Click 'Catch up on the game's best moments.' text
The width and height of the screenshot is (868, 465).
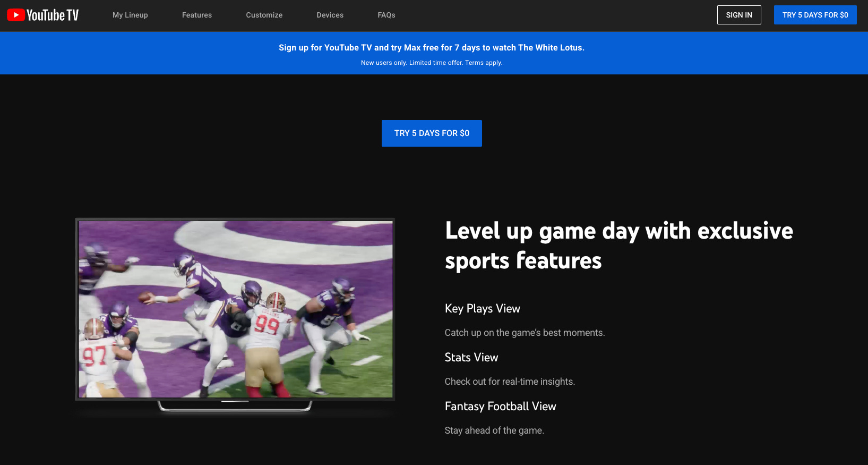(525, 333)
